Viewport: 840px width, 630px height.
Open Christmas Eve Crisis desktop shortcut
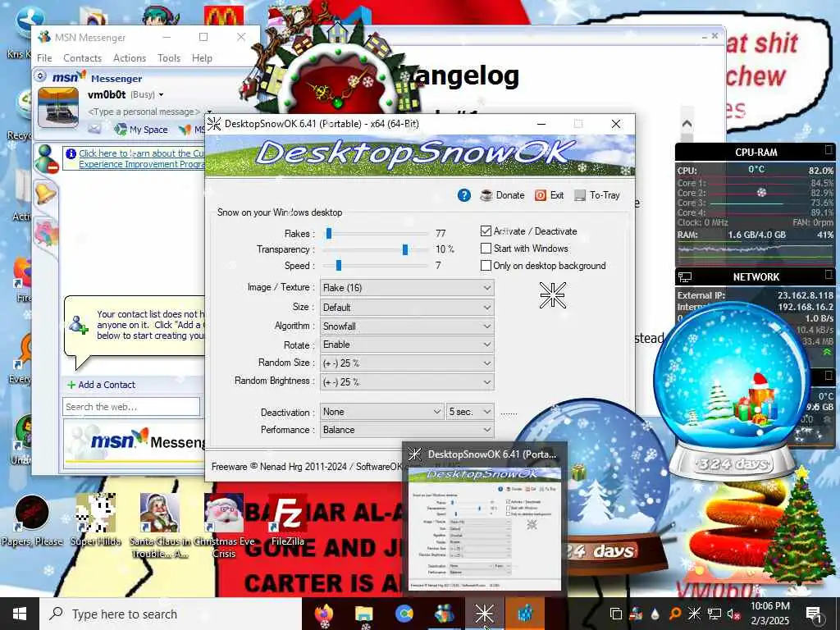[224, 526]
